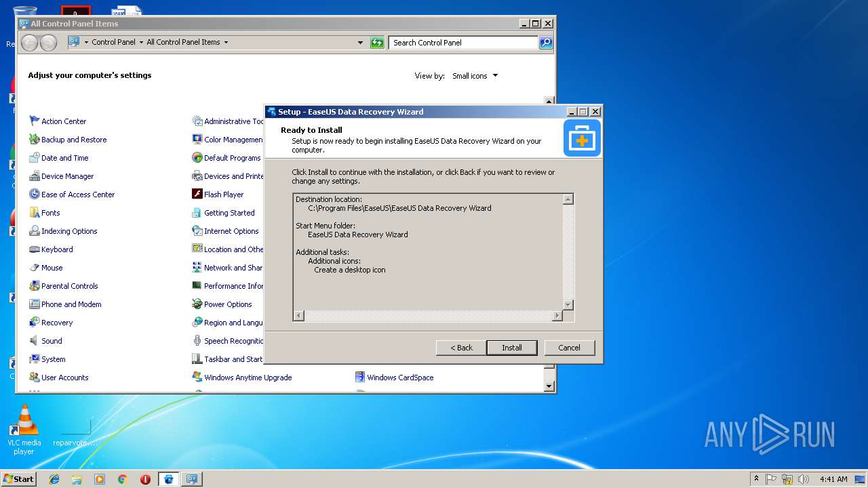Expand All Control Panel Items breadcrumb arrow
The height and width of the screenshot is (488, 868).
coord(226,42)
